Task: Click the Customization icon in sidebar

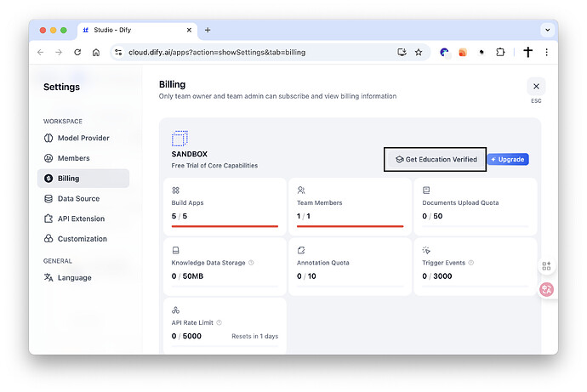Action: point(48,239)
